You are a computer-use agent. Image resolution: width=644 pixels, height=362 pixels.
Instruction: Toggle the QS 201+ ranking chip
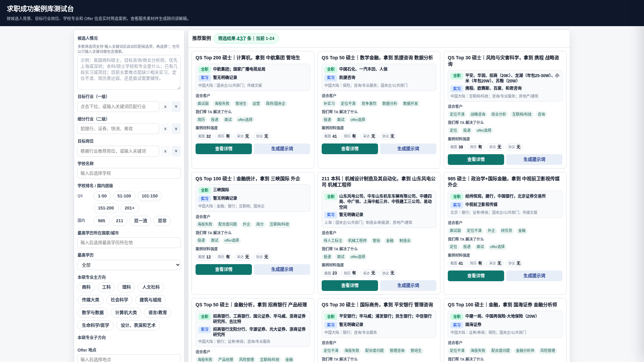[129, 208]
